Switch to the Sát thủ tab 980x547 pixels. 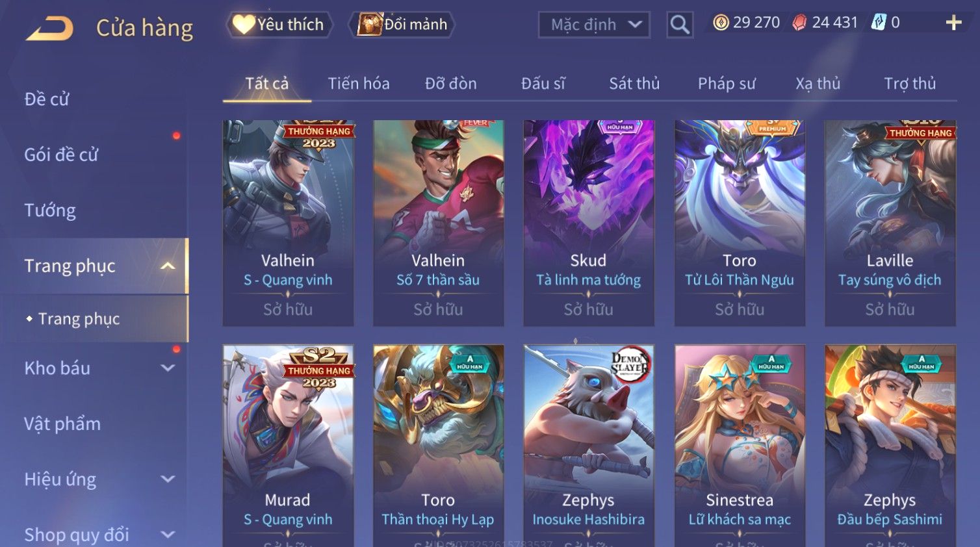[x=634, y=83]
